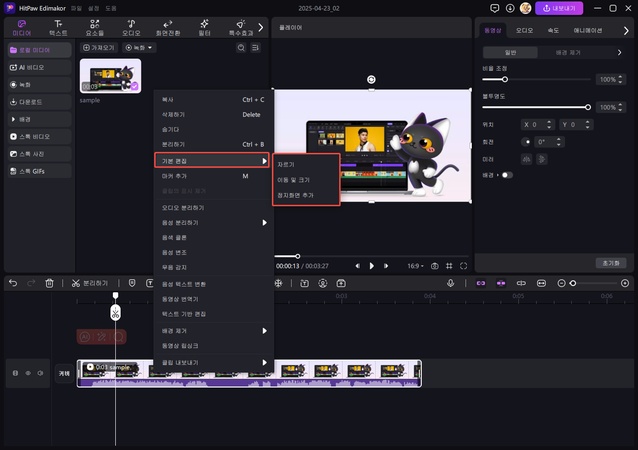Enter fullscreen preview mode
The width and height of the screenshot is (638, 450).
click(x=463, y=266)
